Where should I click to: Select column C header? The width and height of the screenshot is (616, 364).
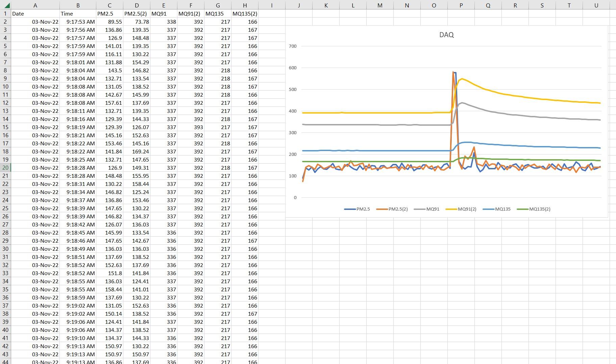point(109,5)
